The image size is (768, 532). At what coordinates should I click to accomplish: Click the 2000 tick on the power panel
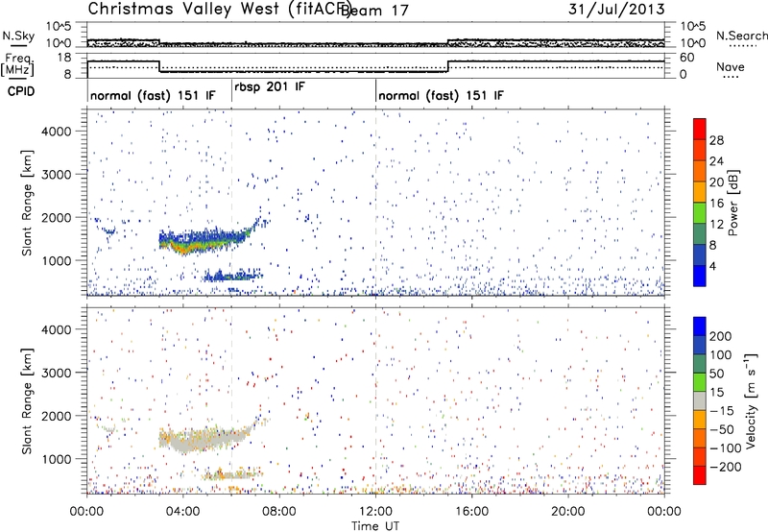(56, 217)
